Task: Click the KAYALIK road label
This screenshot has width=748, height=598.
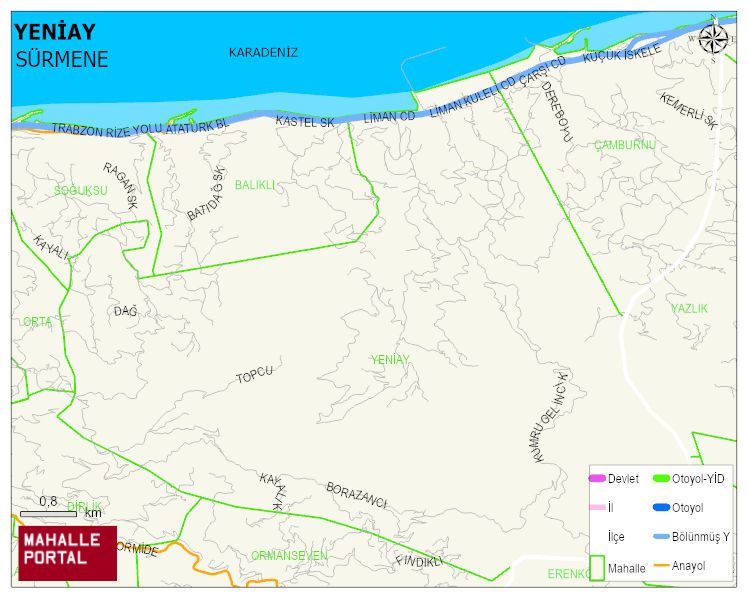Action: pos(274,492)
